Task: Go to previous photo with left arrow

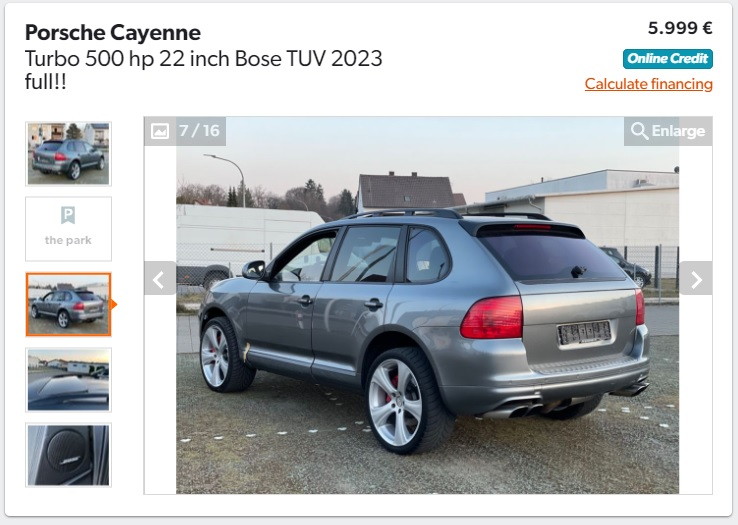Action: point(160,279)
